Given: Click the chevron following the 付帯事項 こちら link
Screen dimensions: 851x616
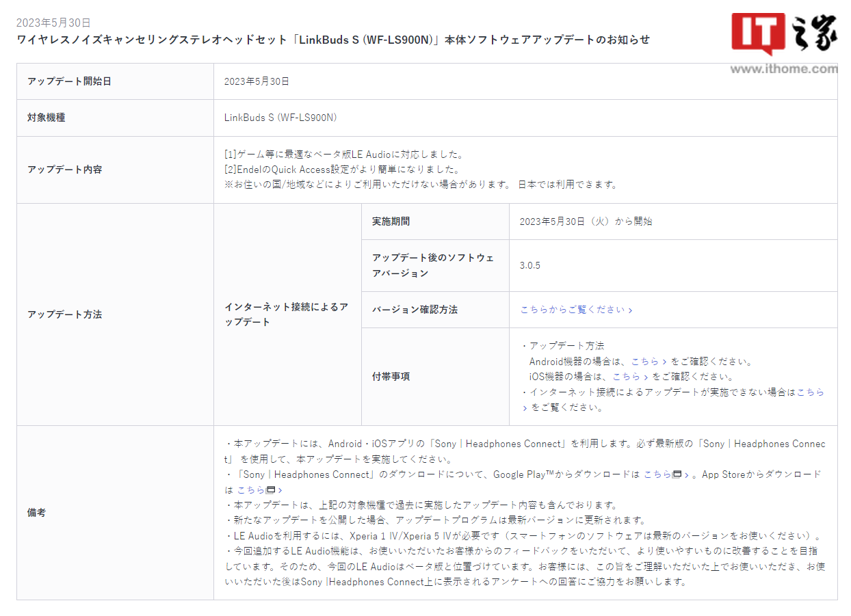Looking at the screenshot, I should pyautogui.click(x=525, y=407).
